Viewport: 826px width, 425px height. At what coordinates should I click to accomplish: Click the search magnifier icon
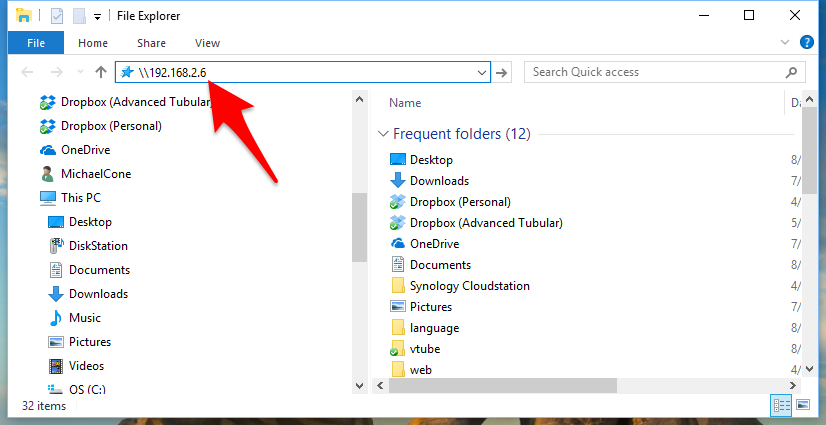pos(792,72)
